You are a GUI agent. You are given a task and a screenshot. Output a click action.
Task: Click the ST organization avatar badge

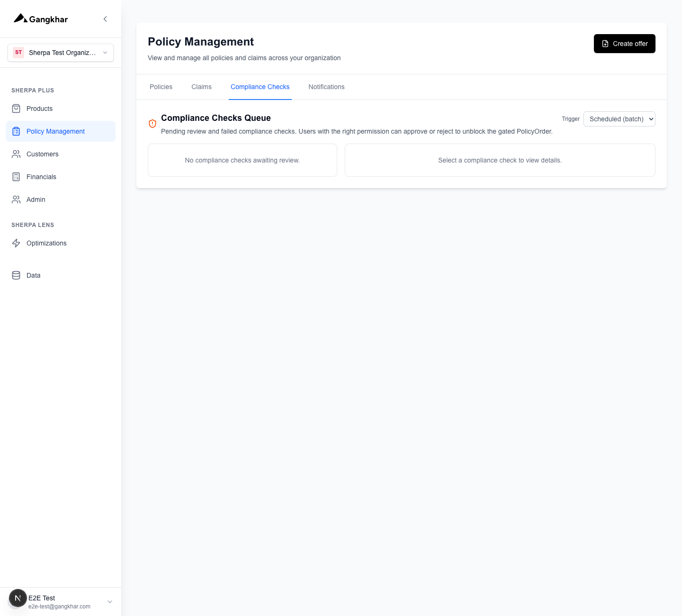tap(18, 53)
